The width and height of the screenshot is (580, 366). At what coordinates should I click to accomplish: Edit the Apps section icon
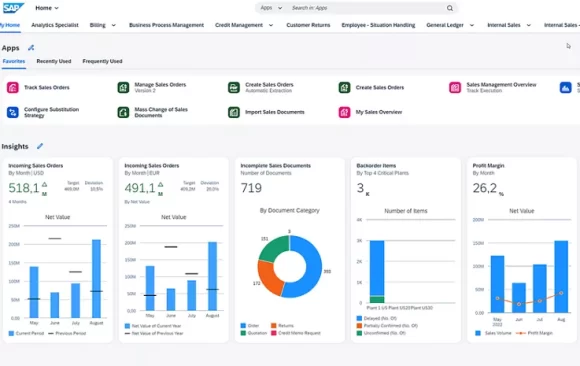point(31,48)
